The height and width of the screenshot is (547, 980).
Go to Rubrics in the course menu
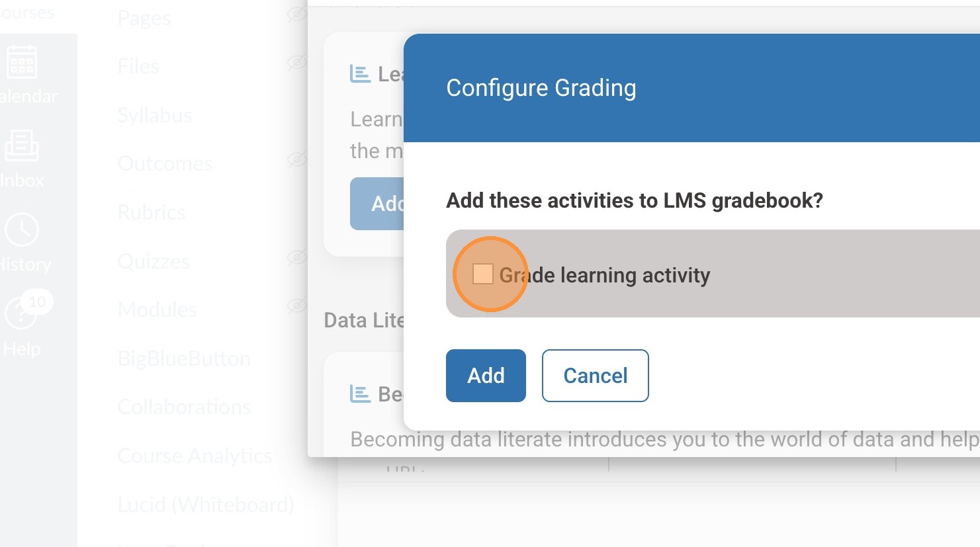coord(152,212)
